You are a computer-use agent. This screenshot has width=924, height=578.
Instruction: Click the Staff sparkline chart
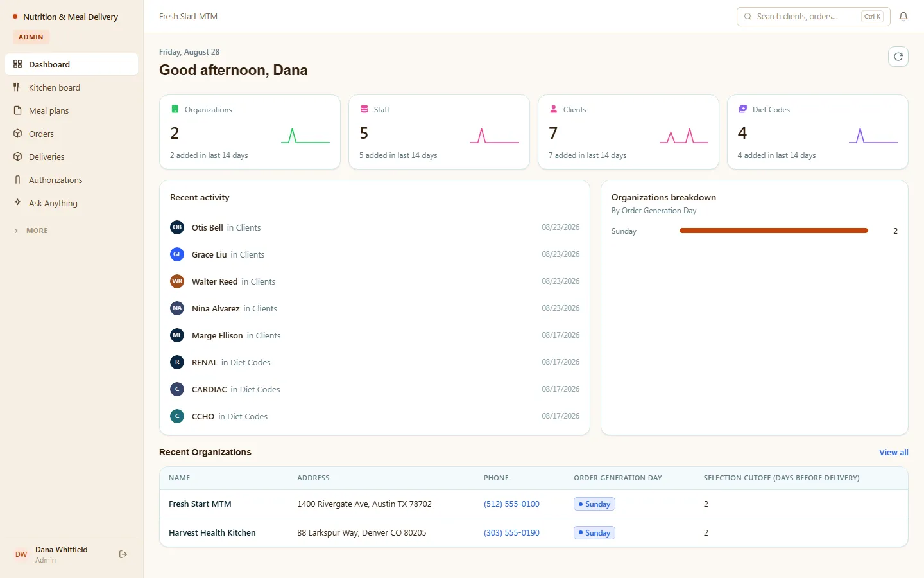[495, 136]
